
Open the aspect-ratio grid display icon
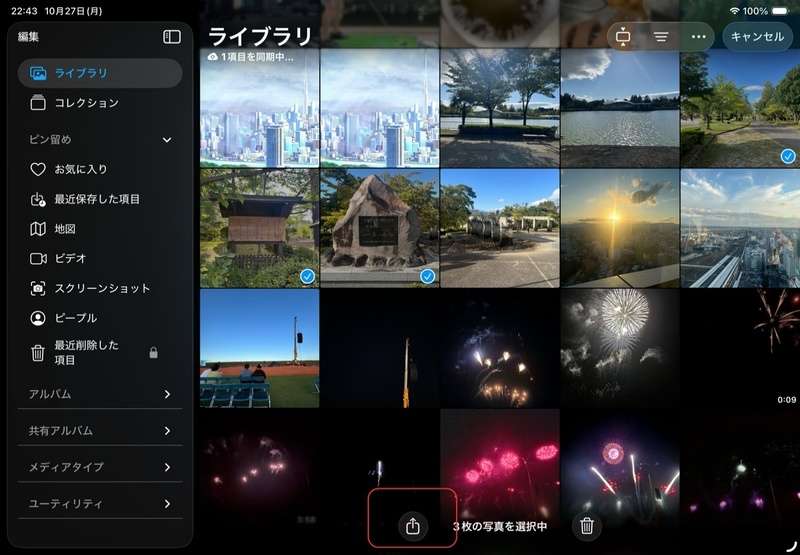(x=623, y=37)
